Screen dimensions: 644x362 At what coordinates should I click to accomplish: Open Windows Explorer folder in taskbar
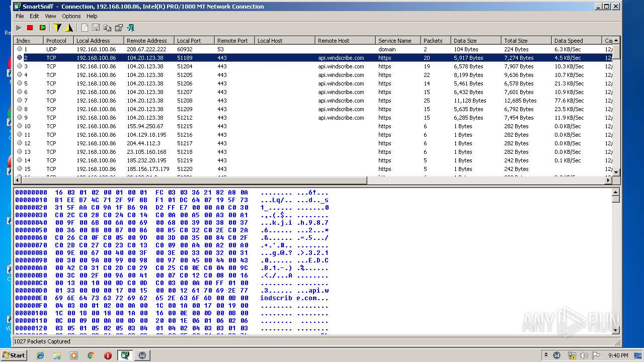pos(57,355)
